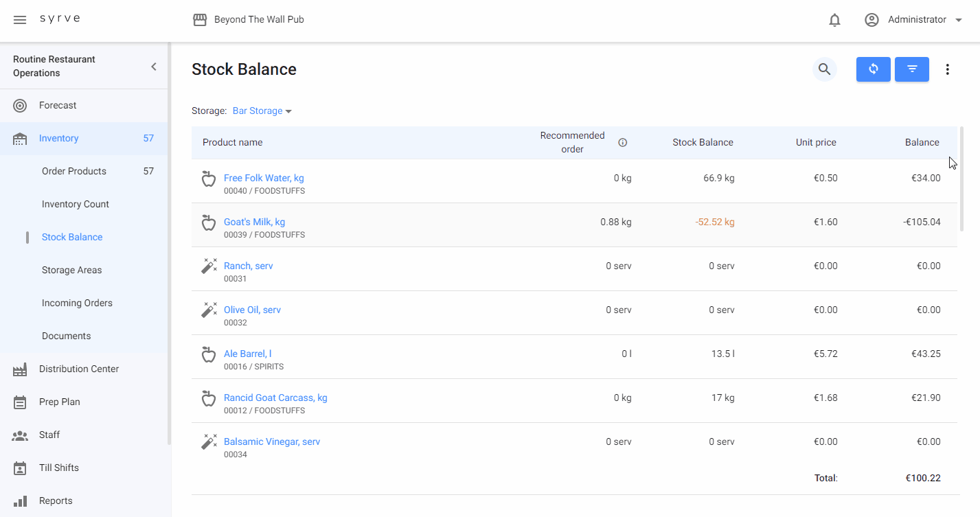Click the Recommended order info icon
Viewport: 980px width, 517px height.
(622, 143)
